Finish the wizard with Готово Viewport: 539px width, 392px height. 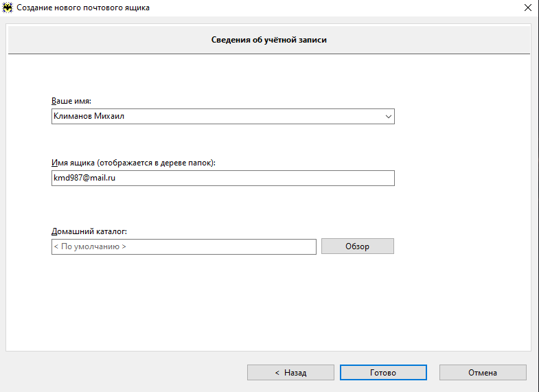pyautogui.click(x=383, y=372)
